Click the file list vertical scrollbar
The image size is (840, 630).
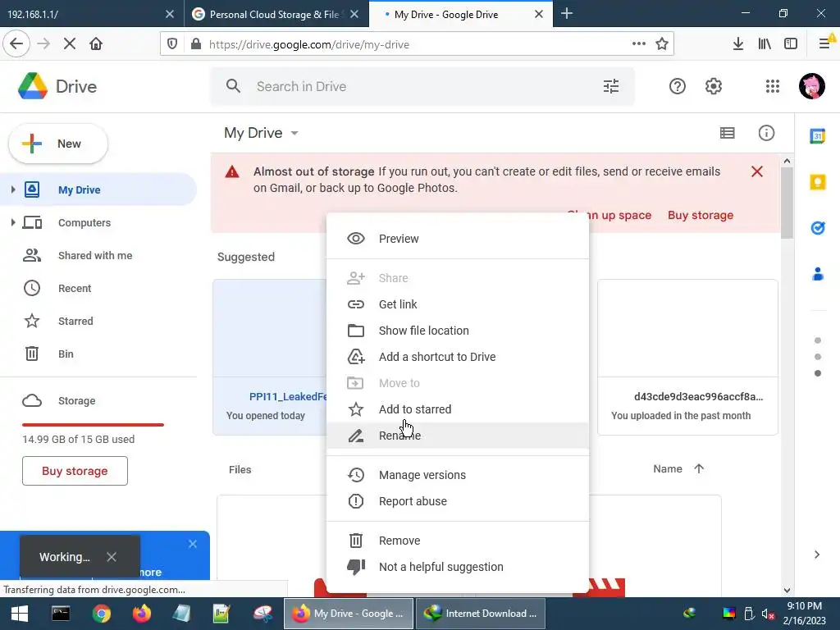(x=787, y=203)
